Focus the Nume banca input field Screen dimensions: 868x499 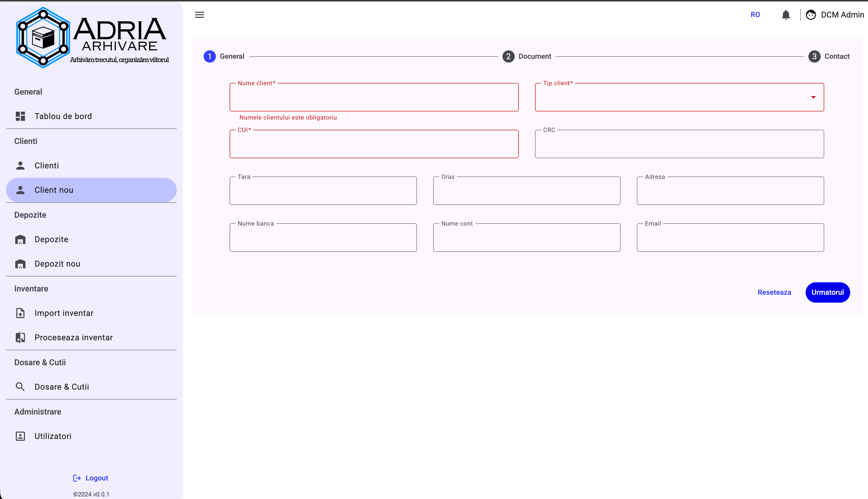click(x=323, y=238)
